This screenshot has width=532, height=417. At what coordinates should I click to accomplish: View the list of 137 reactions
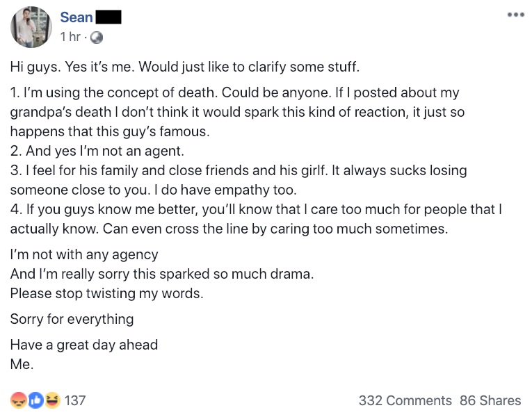tap(75, 400)
